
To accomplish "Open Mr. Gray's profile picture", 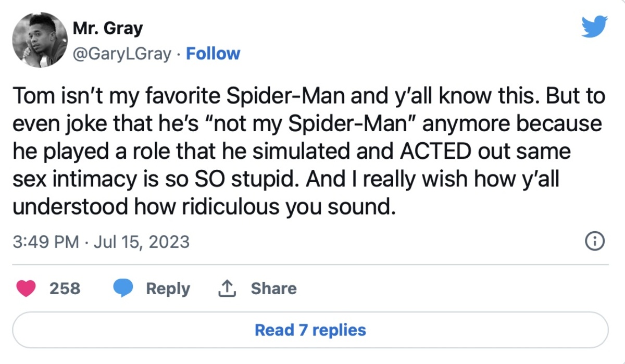I will [41, 41].
